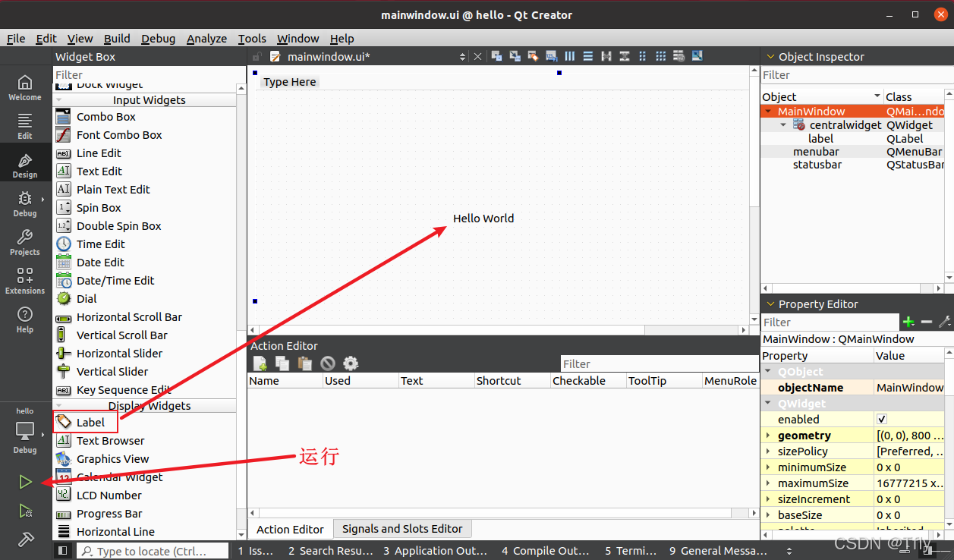Click Delete action icon in Action Editor
Screen dimensions: 954x560
click(x=328, y=363)
